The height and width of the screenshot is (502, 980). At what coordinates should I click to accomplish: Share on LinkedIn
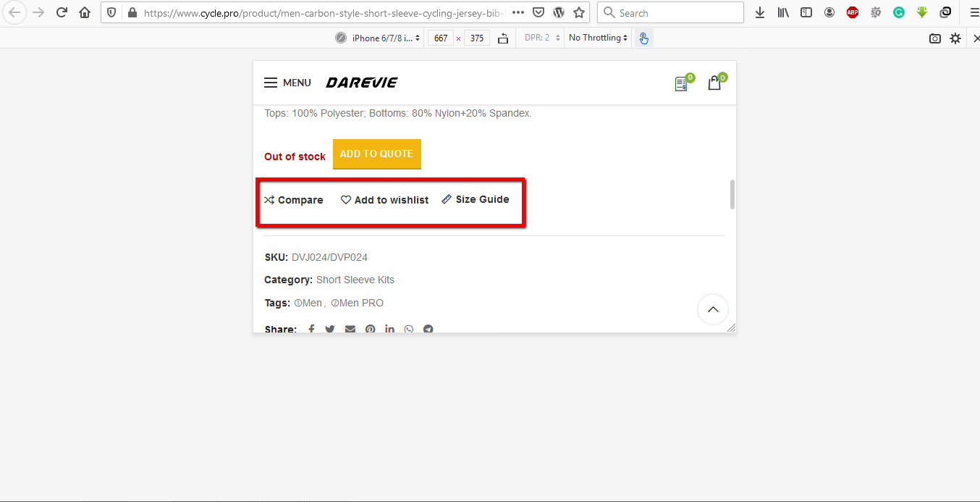[x=389, y=329]
